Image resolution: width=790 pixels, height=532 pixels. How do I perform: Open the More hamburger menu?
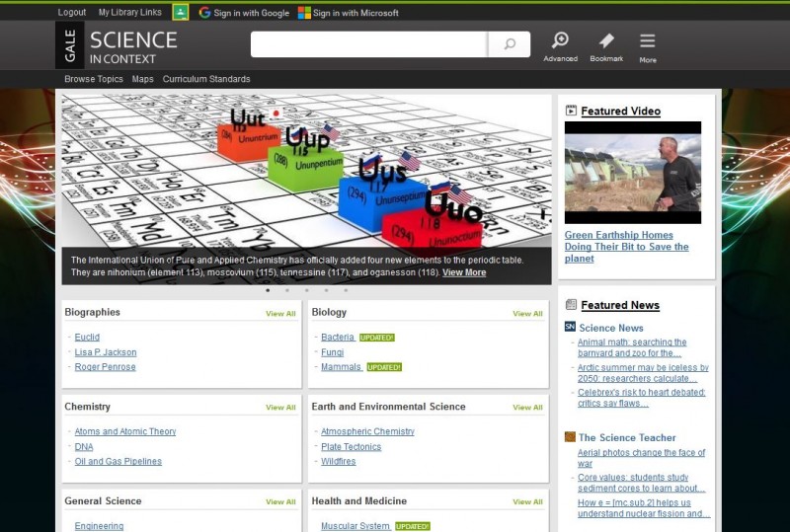click(x=648, y=47)
